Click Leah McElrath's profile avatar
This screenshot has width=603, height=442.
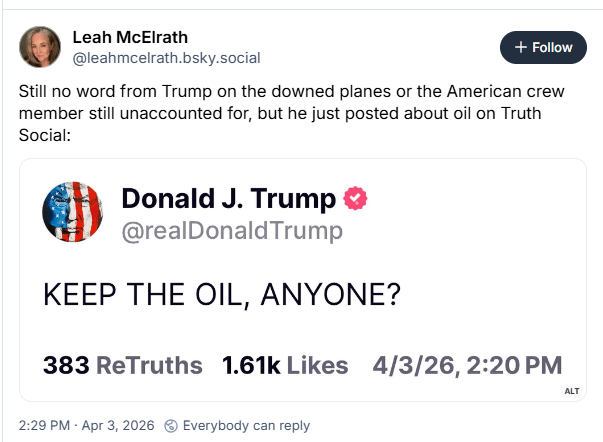click(x=40, y=46)
